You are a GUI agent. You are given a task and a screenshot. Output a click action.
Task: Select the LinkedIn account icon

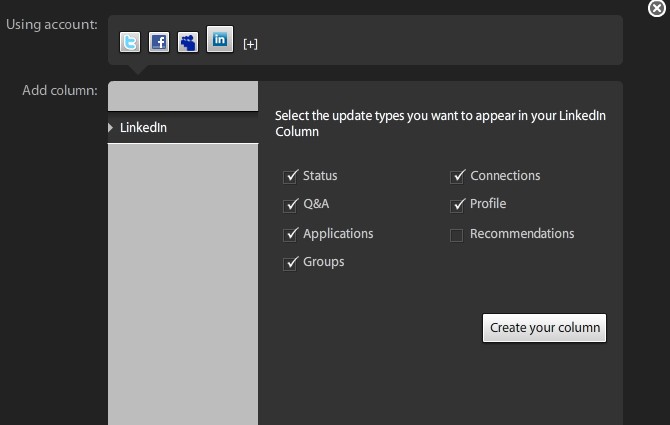tap(220, 40)
